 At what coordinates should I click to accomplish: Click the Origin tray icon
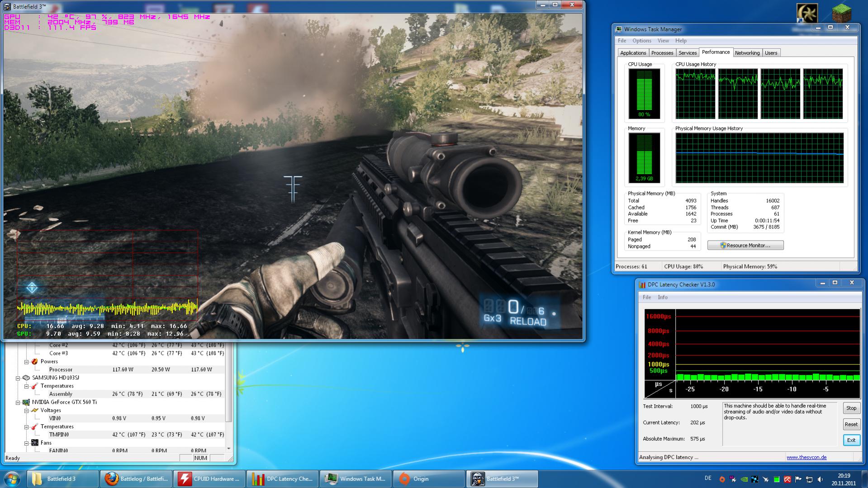point(722,479)
